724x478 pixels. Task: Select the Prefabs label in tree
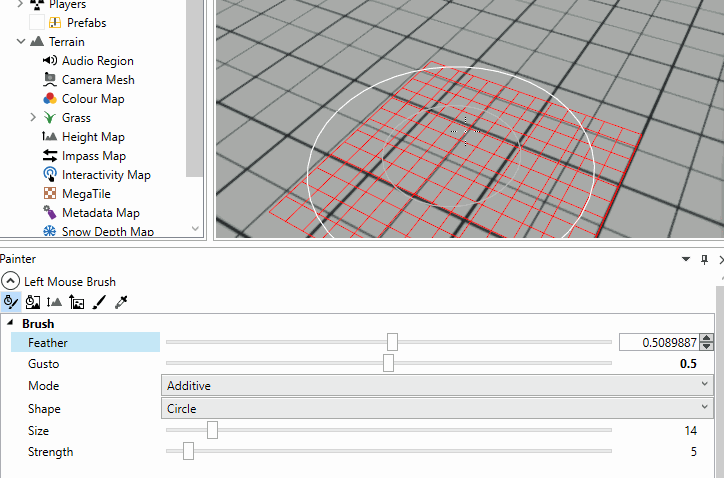pyautogui.click(x=86, y=23)
